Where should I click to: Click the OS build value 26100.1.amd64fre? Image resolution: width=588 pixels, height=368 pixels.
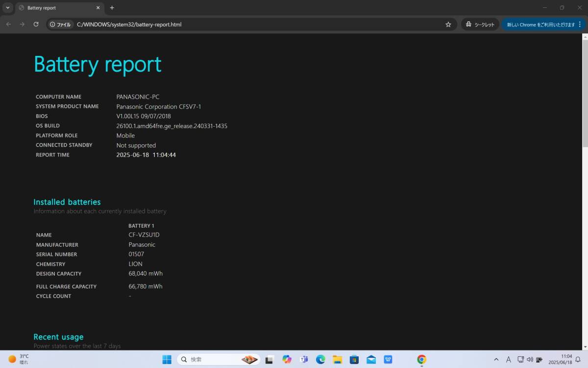pos(171,126)
